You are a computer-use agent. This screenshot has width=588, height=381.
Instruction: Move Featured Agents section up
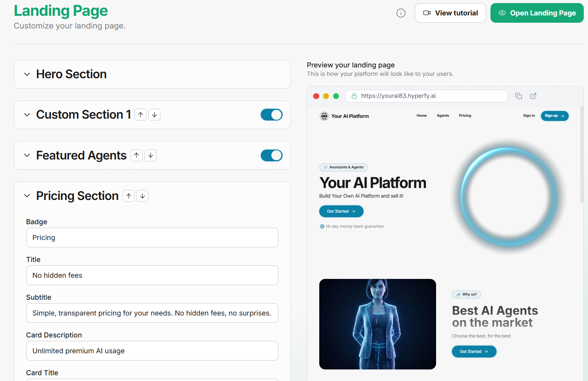(136, 155)
